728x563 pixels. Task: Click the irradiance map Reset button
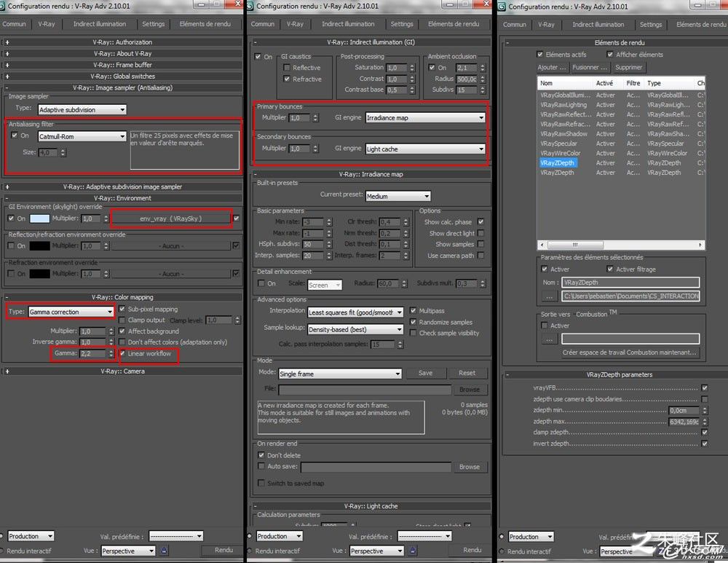467,373
